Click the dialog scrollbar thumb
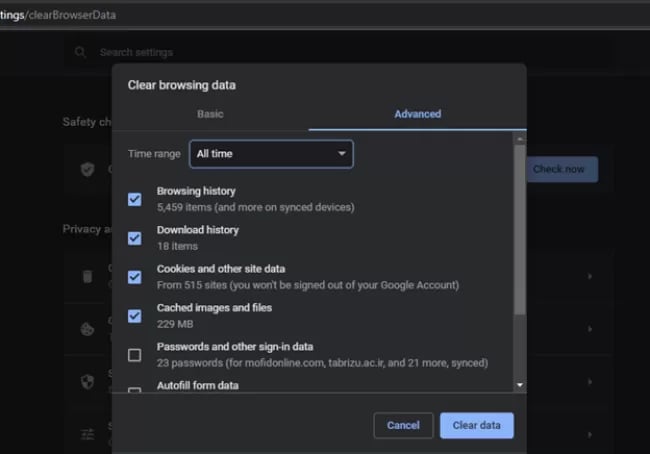 tap(520, 230)
